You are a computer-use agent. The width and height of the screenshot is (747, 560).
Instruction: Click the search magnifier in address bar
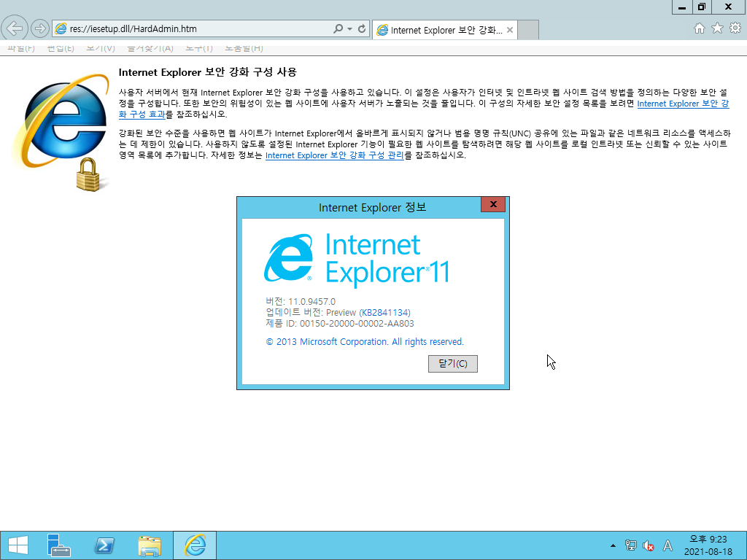click(x=338, y=28)
